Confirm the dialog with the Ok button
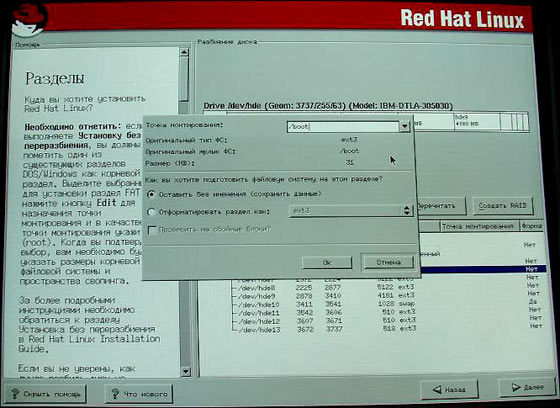Screen dimensions: 560x408 point(327,263)
